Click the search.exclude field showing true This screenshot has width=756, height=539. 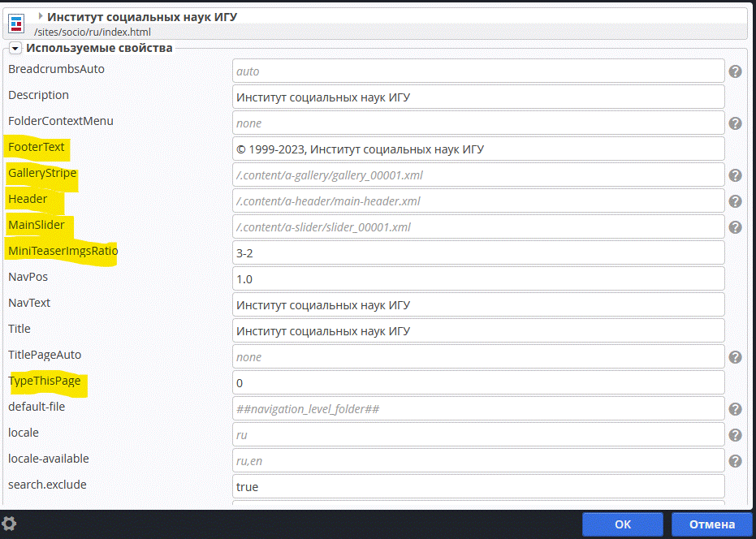tap(477, 487)
